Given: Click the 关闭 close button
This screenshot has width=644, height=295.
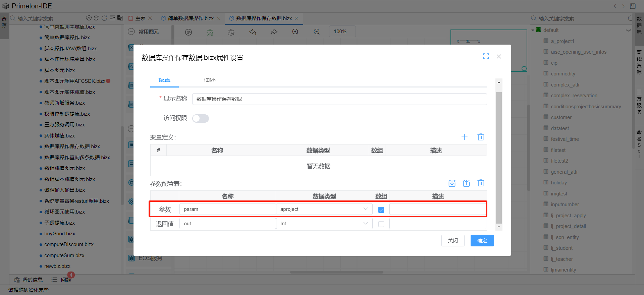Looking at the screenshot, I should pyautogui.click(x=453, y=241).
